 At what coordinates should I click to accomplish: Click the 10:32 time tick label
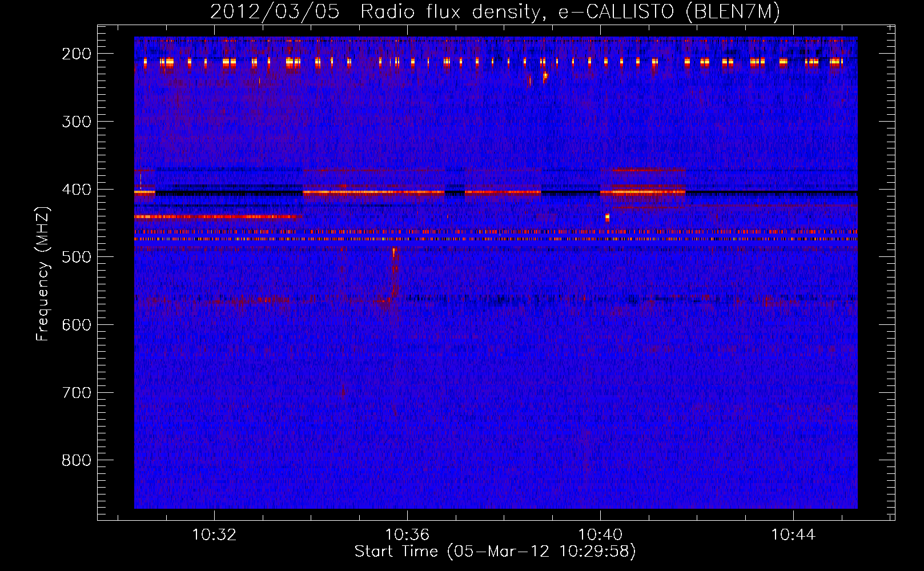[214, 535]
